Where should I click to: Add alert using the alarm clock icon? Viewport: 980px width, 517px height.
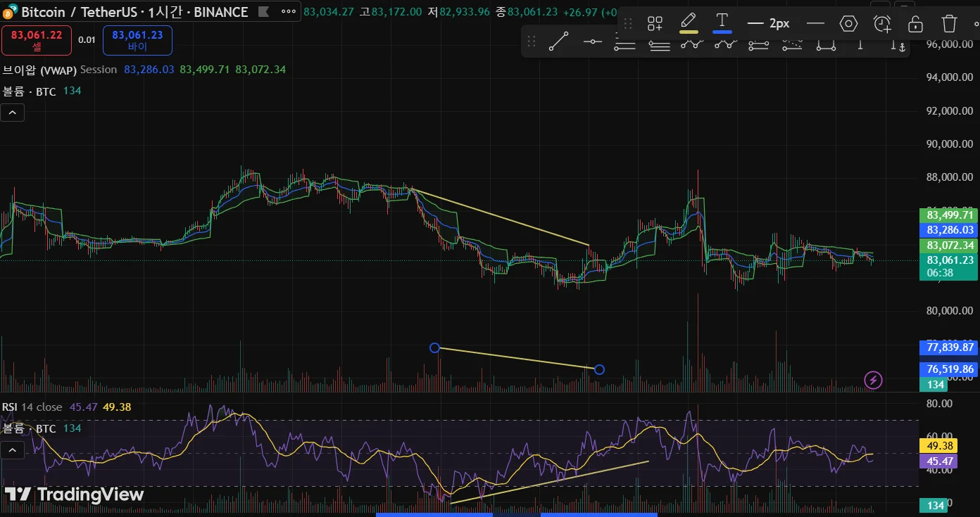tap(882, 23)
